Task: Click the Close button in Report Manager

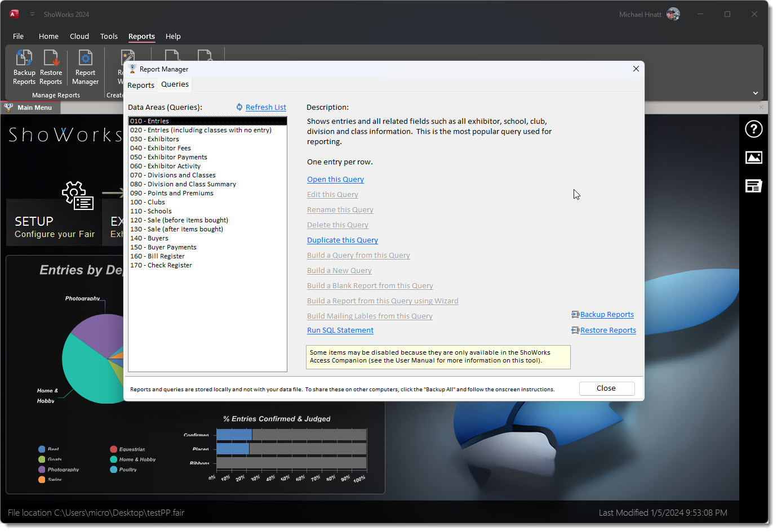Action: tap(606, 388)
